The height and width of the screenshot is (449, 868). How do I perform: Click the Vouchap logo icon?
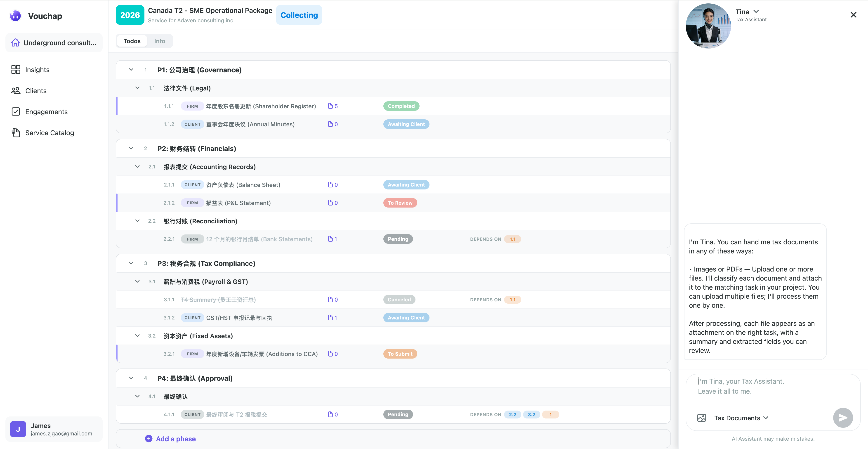coord(15,16)
